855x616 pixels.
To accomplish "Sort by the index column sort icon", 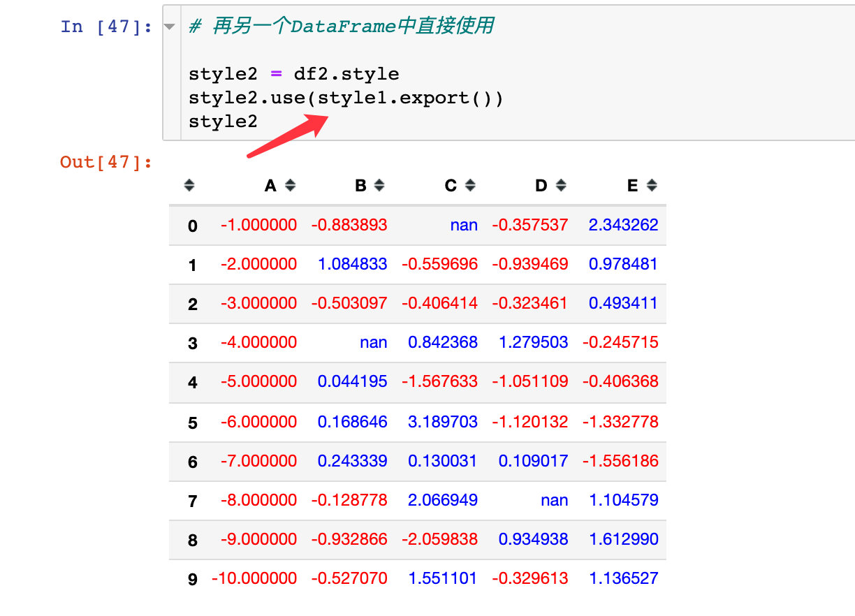I will pos(189,186).
